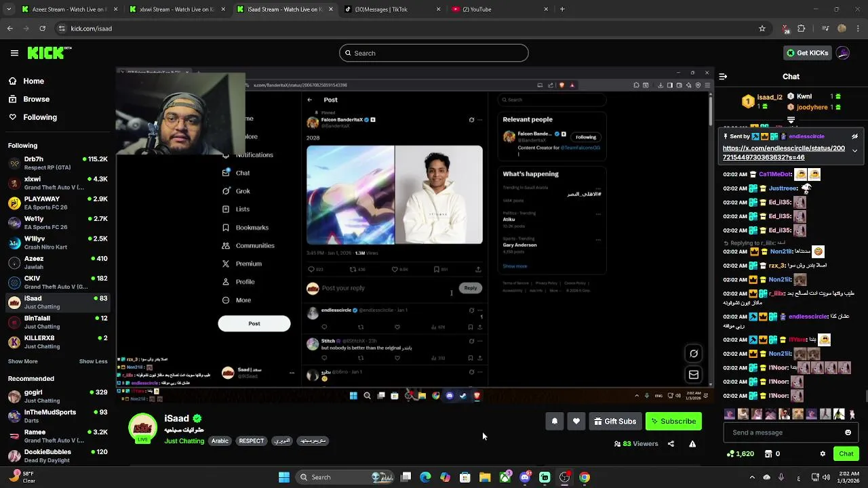
Task: Click the green Subscribe button
Action: coord(673,421)
